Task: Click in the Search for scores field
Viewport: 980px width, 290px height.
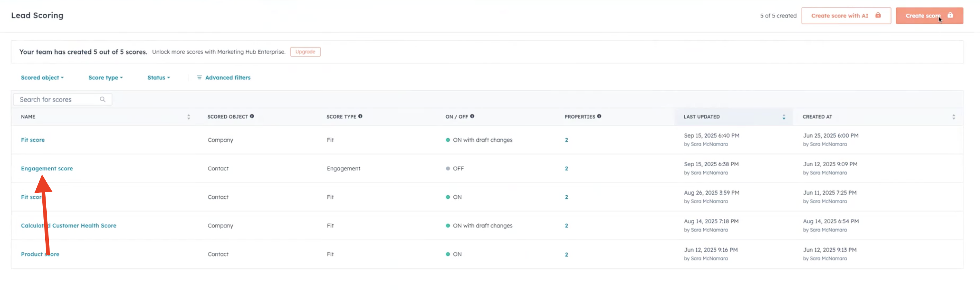Action: tap(57, 99)
